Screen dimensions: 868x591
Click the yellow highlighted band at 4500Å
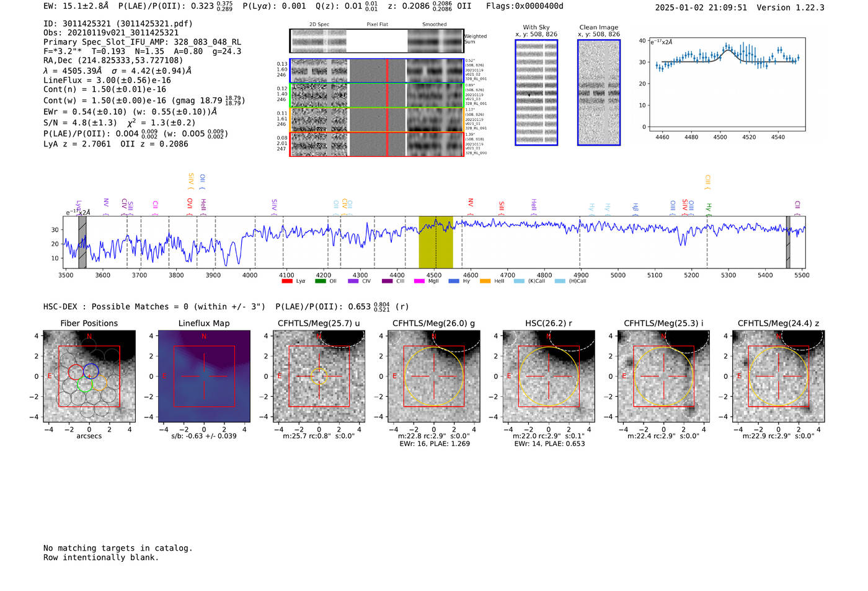coord(436,242)
